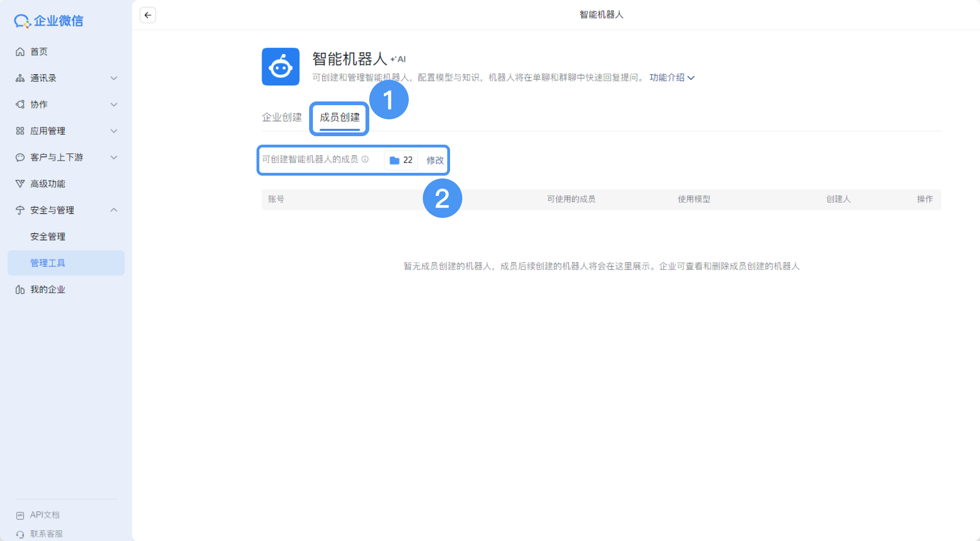The width and height of the screenshot is (980, 541).
Task: Click the home icon for 首页
Action: tap(20, 52)
